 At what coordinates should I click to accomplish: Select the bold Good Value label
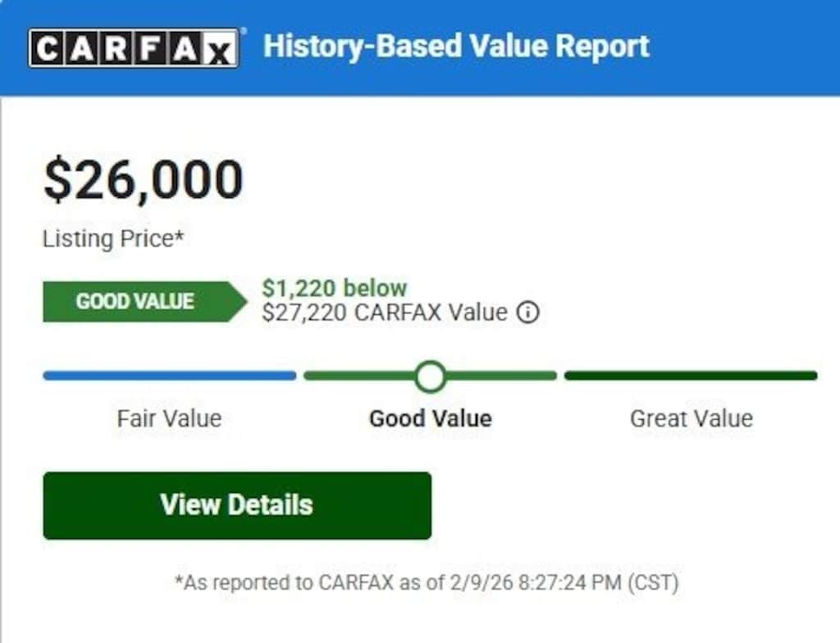click(430, 418)
